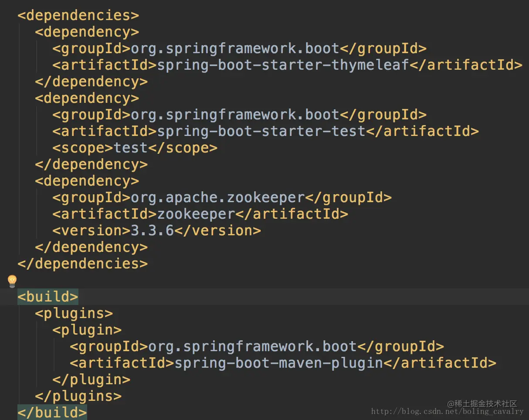
Task: Click the closing dependencies tag
Action: (x=83, y=264)
